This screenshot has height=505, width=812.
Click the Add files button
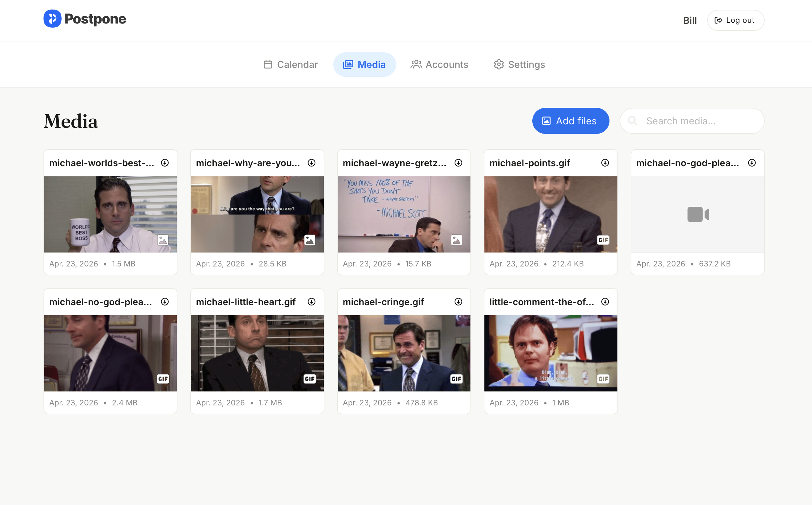click(x=570, y=121)
